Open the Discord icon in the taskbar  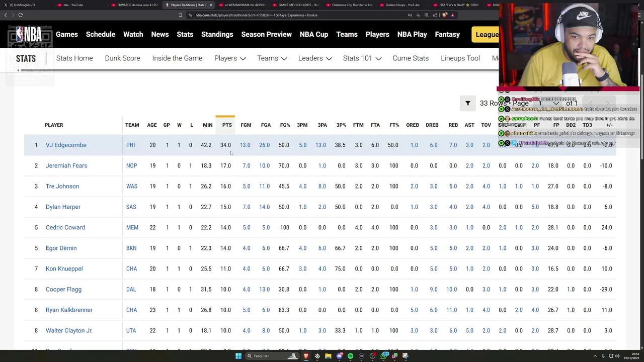(x=340, y=356)
